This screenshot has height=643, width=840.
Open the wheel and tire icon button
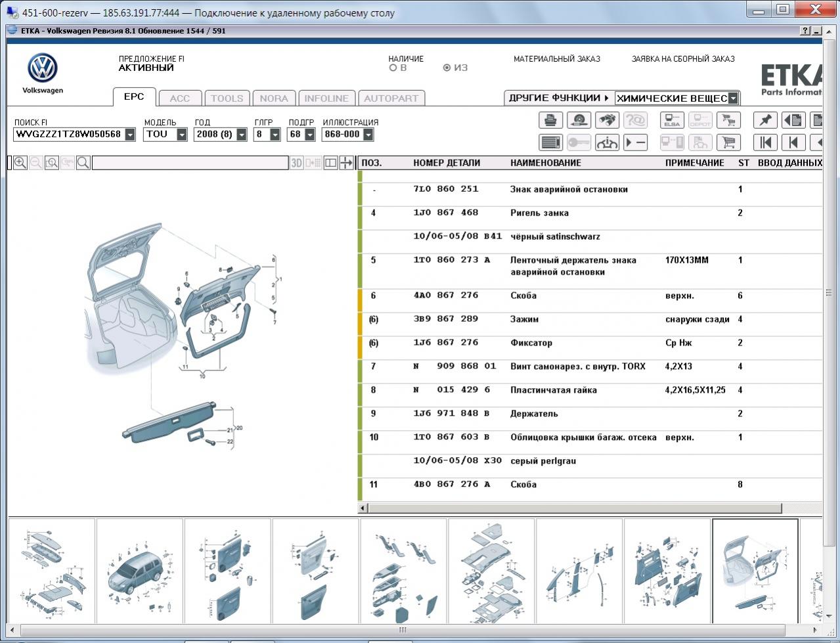click(x=579, y=120)
